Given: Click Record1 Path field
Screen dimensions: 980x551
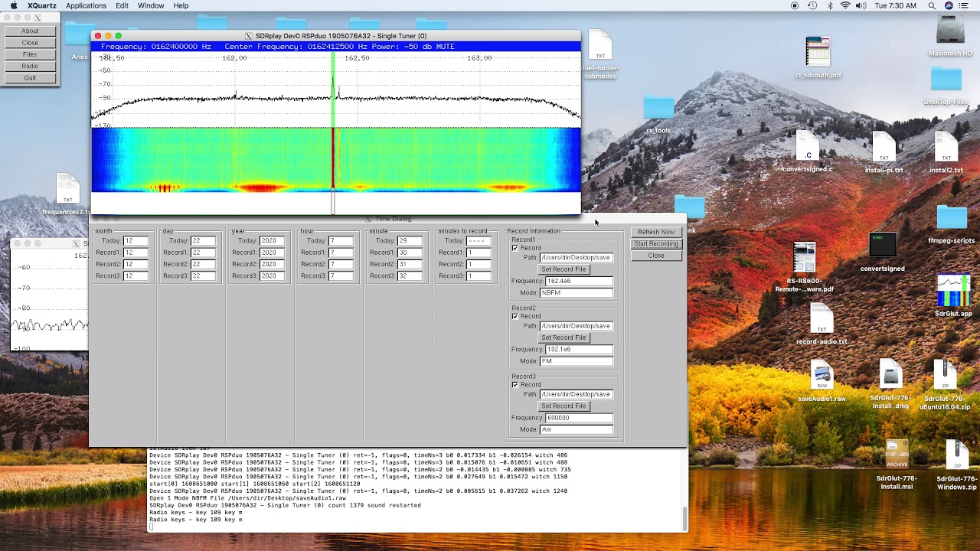Looking at the screenshot, I should tap(577, 258).
